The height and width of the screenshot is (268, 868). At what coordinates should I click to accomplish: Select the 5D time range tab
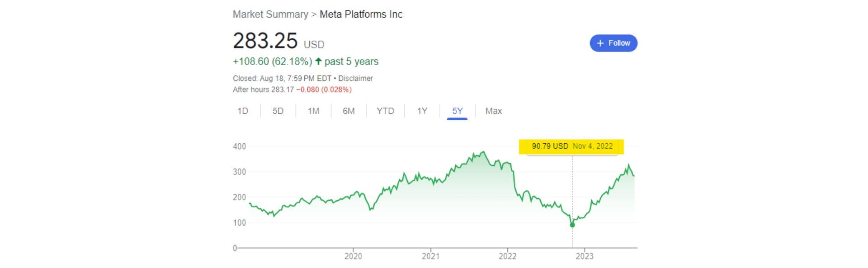[278, 111]
